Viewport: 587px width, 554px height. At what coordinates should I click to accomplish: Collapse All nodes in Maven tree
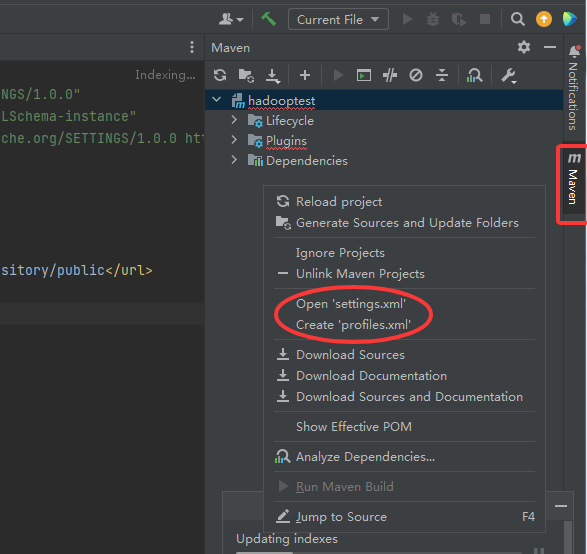click(x=442, y=75)
